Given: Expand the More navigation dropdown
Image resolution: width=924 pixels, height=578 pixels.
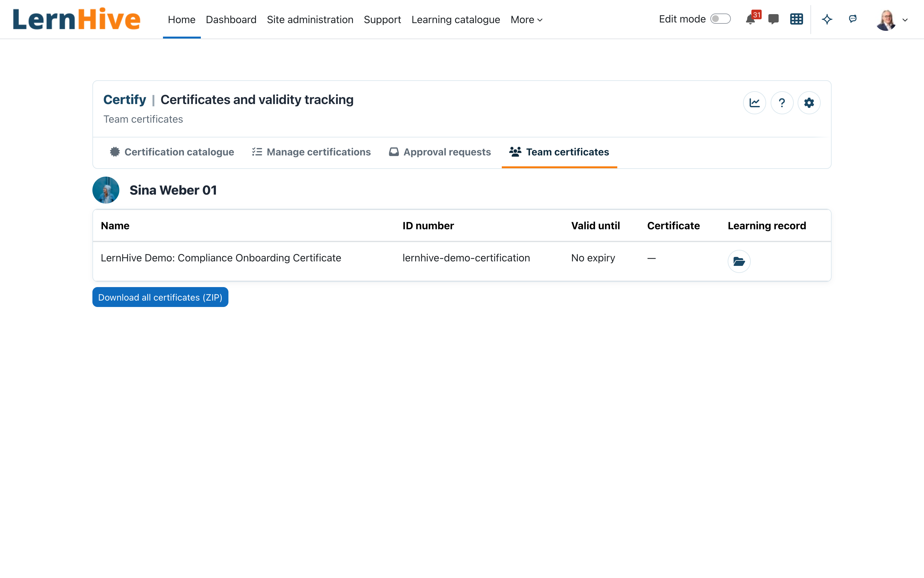Looking at the screenshot, I should point(526,20).
